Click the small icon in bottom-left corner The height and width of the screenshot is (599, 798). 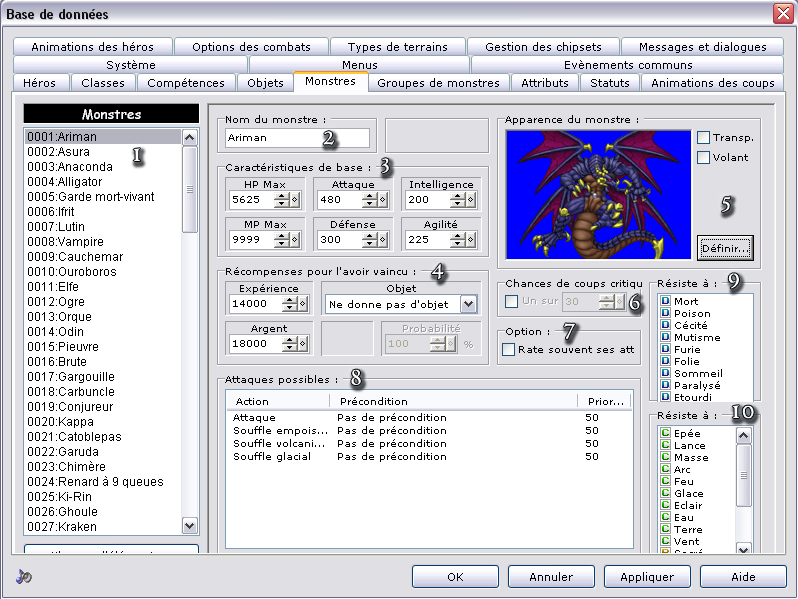click(24, 577)
